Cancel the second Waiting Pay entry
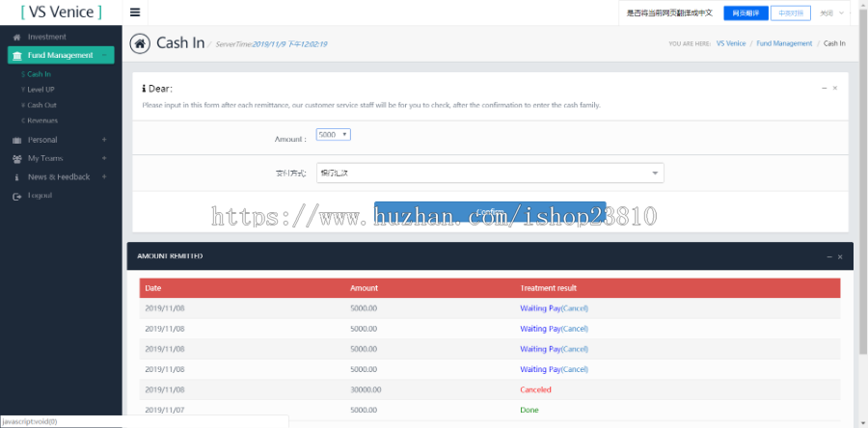Image resolution: width=868 pixels, height=428 pixels. click(575, 329)
